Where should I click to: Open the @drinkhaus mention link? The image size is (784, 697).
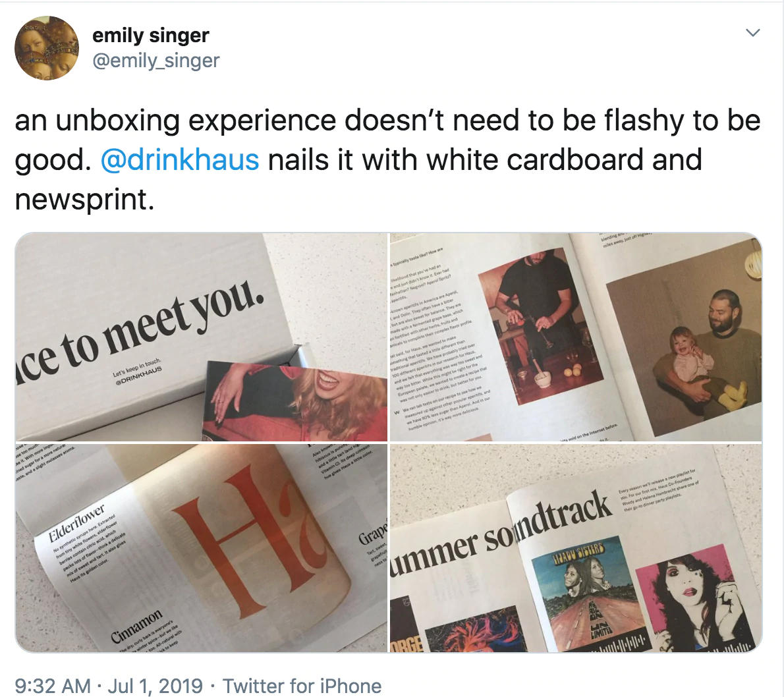(180, 160)
